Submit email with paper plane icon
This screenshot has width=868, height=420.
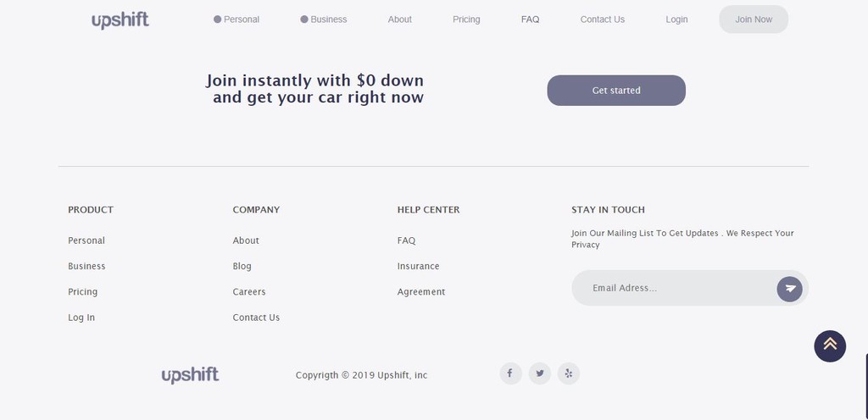coord(789,289)
